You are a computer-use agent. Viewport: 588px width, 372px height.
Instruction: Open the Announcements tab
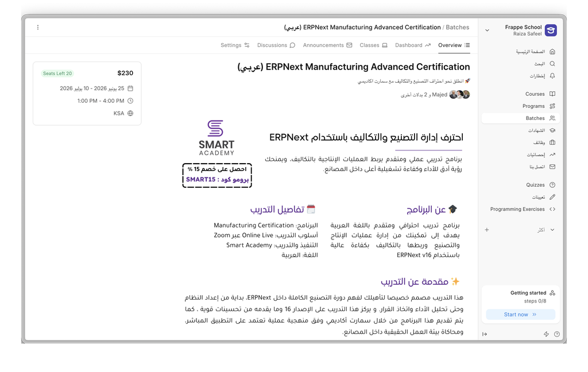(x=327, y=45)
